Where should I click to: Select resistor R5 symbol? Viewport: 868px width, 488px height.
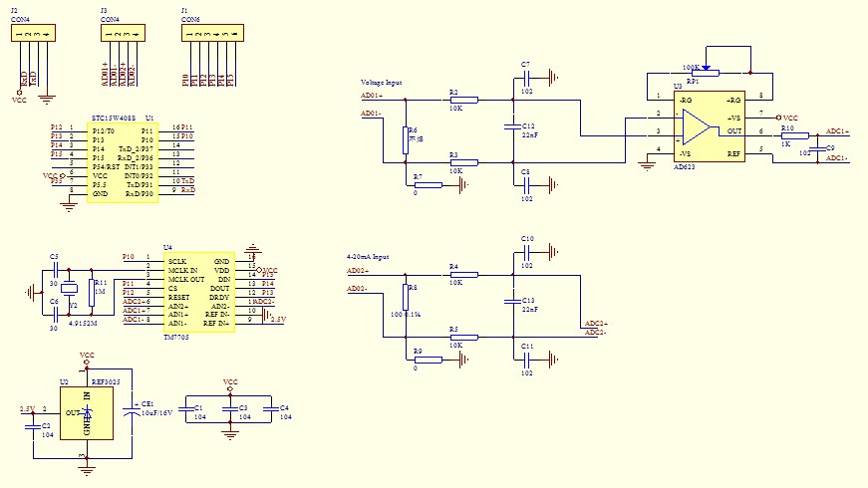pyautogui.click(x=463, y=337)
